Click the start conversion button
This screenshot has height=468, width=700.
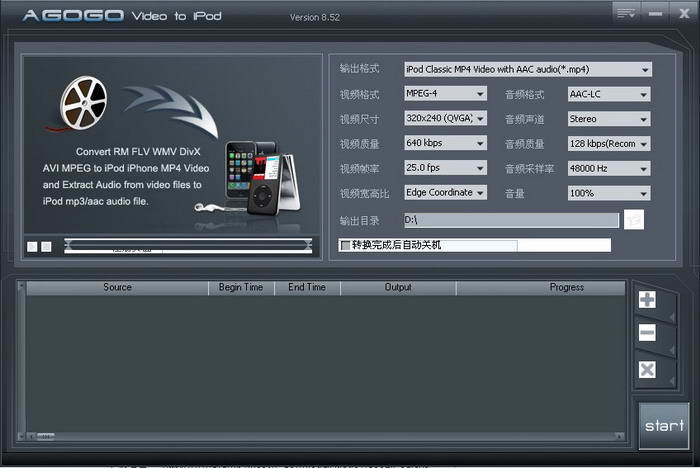tap(664, 426)
